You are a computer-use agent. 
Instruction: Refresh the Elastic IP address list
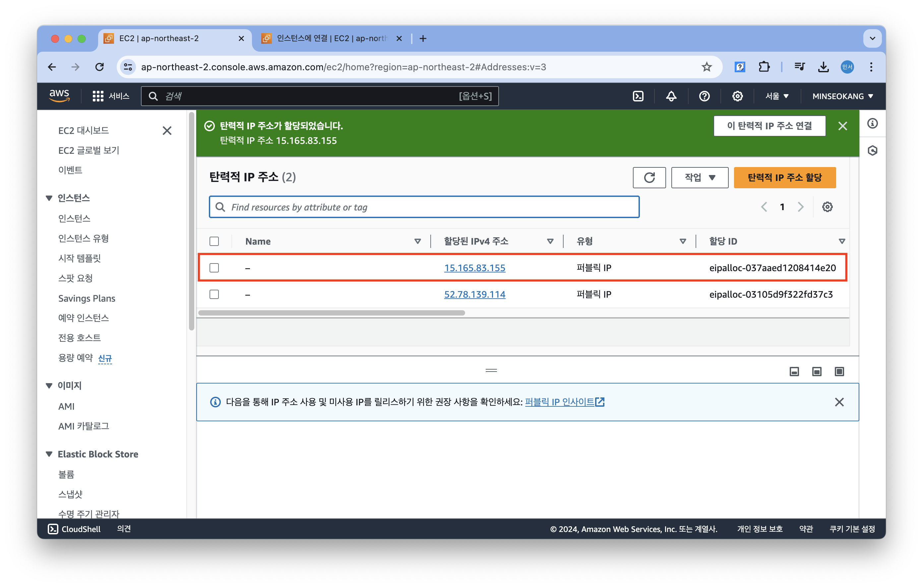pyautogui.click(x=649, y=177)
